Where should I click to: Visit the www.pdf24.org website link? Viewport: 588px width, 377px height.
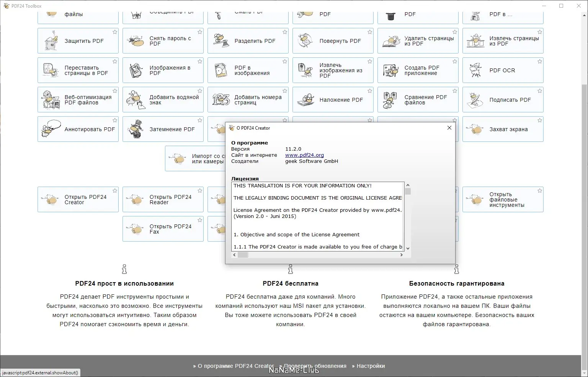pyautogui.click(x=304, y=155)
